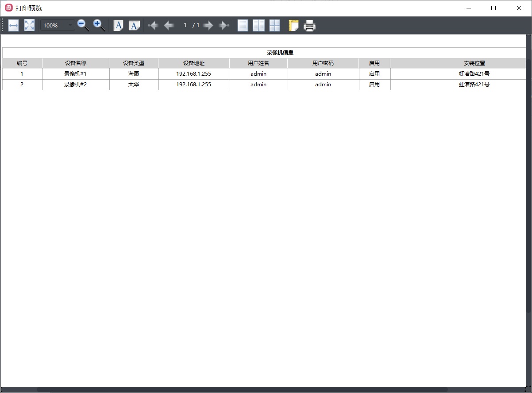Go to the previous page

point(169,26)
